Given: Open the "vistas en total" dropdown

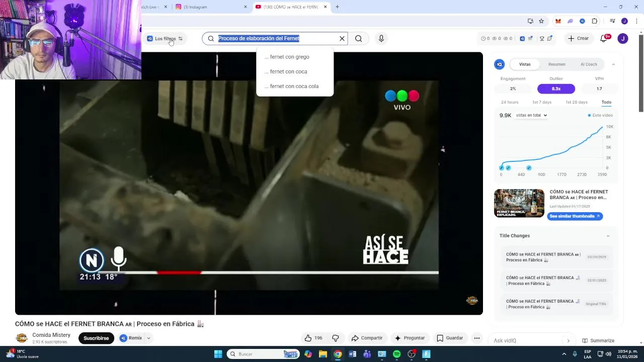Looking at the screenshot, I should pyautogui.click(x=531, y=115).
